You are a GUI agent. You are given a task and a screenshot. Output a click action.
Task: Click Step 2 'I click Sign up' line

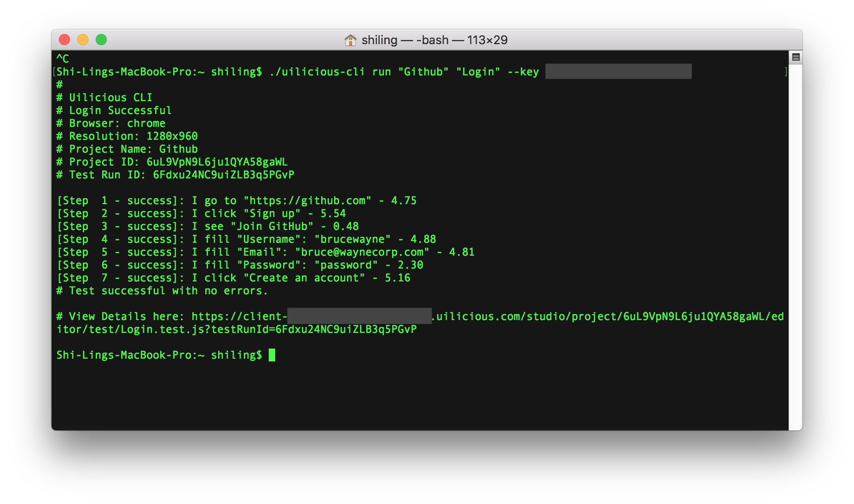(x=201, y=213)
